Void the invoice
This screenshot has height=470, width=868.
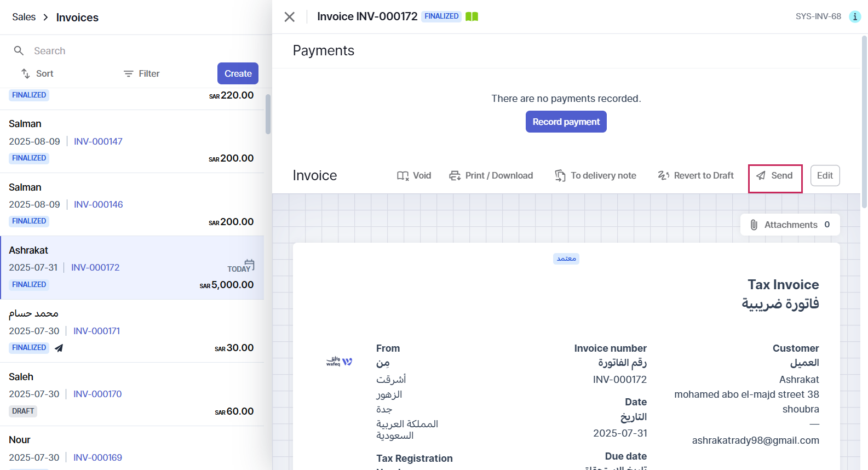pos(414,175)
